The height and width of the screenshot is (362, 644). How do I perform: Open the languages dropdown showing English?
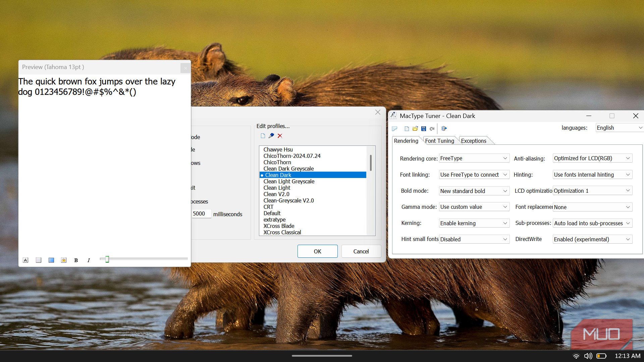click(x=620, y=128)
